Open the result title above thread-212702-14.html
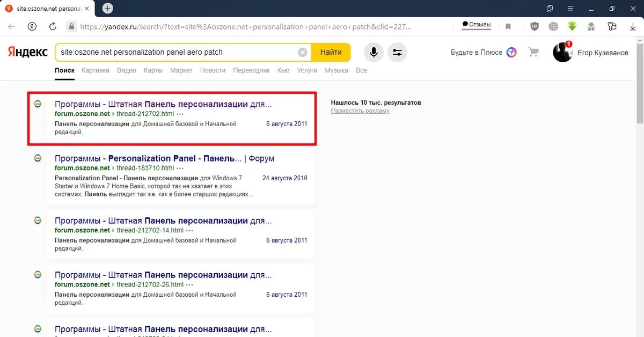The width and height of the screenshot is (644, 337). pyautogui.click(x=163, y=221)
